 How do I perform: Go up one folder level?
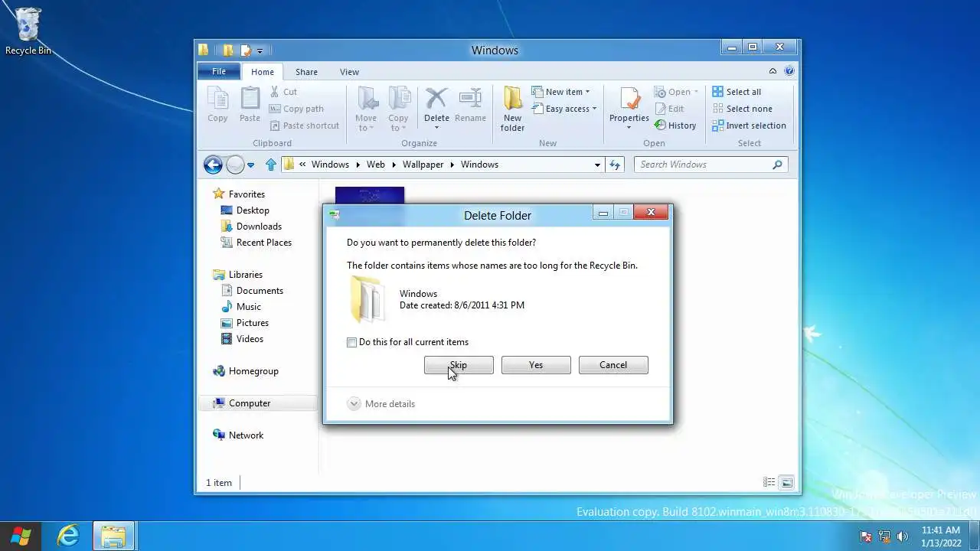pyautogui.click(x=271, y=165)
